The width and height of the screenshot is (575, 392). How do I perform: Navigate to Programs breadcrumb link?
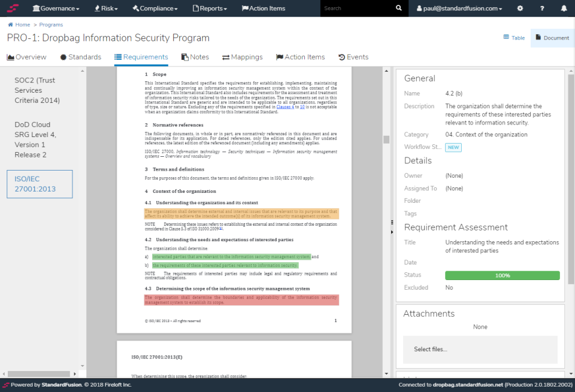[51, 25]
